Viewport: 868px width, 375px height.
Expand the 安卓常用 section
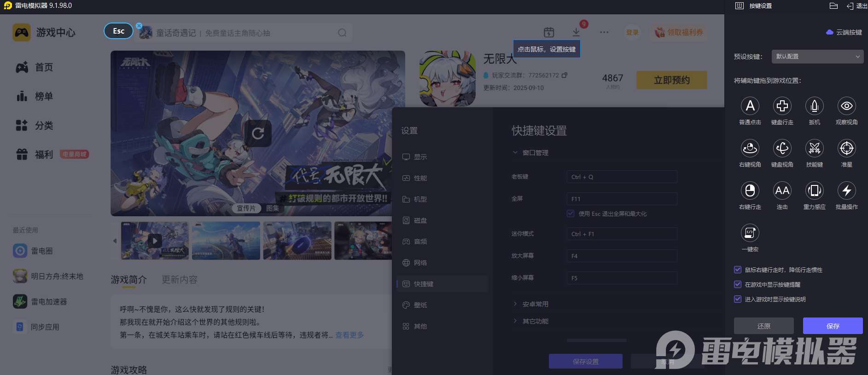click(530, 304)
